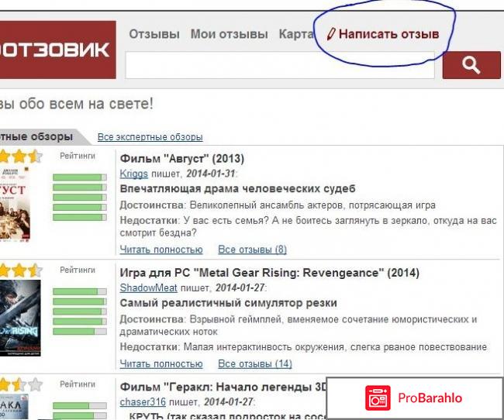This screenshot has width=504, height=420.
Task: Click Достоинства text: Великолепный ансамбль актеров
Action: click(x=278, y=205)
